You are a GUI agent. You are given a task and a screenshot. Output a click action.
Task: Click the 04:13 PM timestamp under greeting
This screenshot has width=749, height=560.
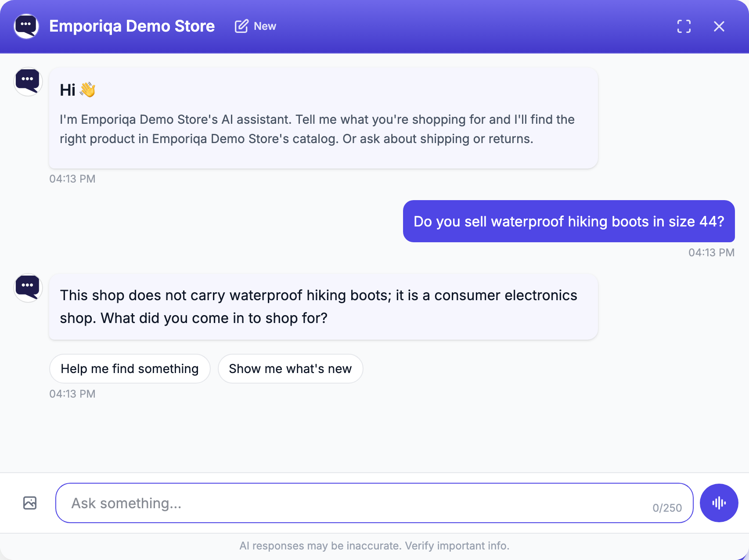(72, 179)
